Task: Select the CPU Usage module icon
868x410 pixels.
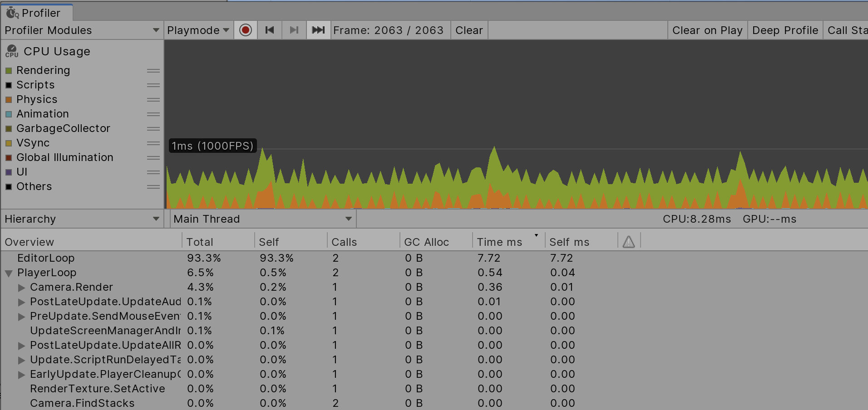Action: click(x=11, y=51)
